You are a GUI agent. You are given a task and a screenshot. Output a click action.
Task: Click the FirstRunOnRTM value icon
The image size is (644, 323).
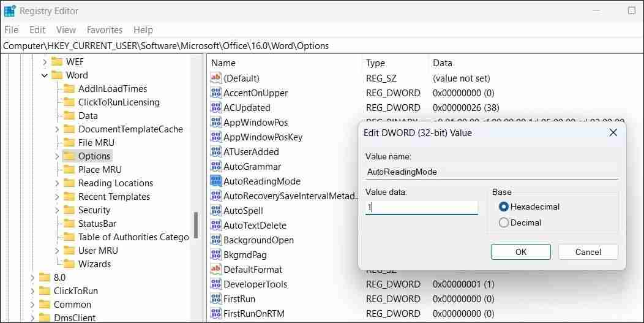coord(215,314)
